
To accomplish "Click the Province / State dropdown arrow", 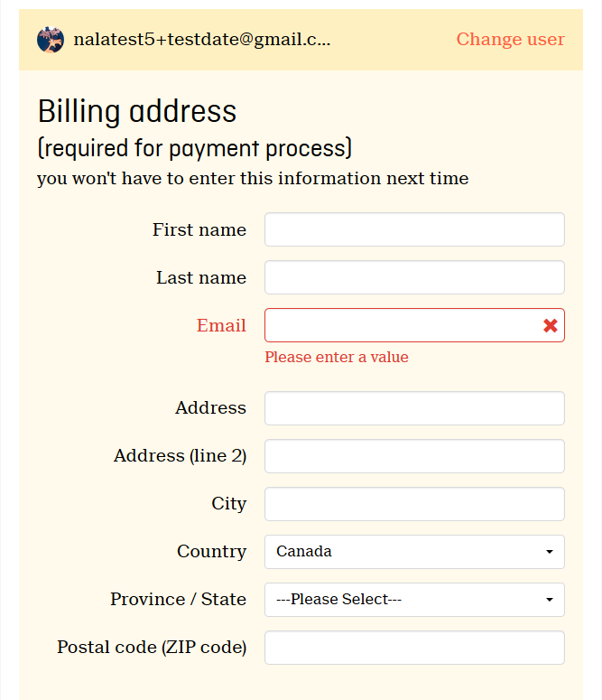I will click(x=550, y=600).
